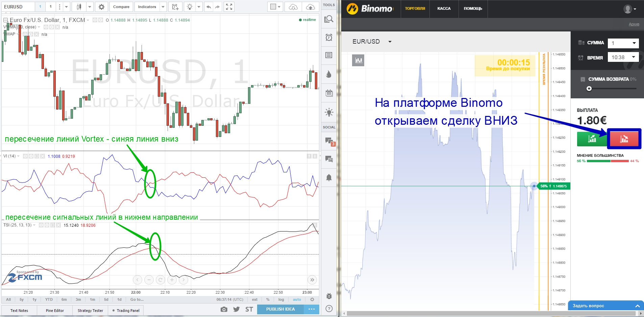Enter fullscreen chart mode
The height and width of the screenshot is (317, 644).
point(229,7)
